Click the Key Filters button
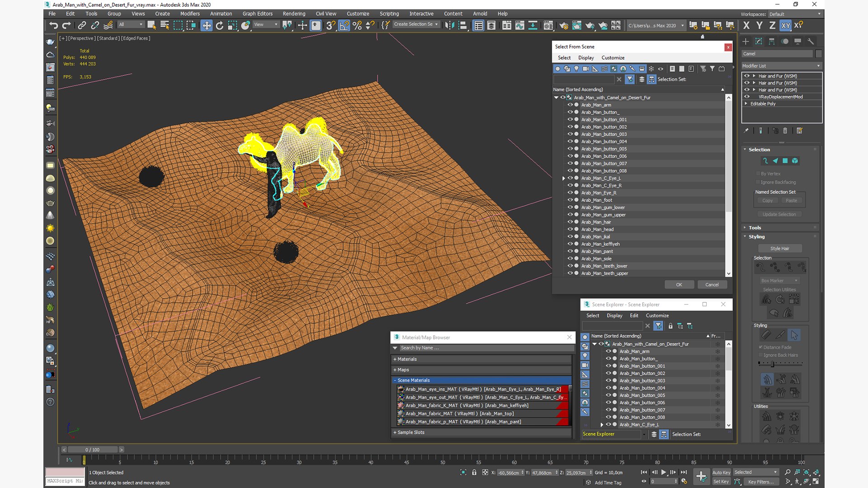The height and width of the screenshot is (488, 868). (x=761, y=482)
